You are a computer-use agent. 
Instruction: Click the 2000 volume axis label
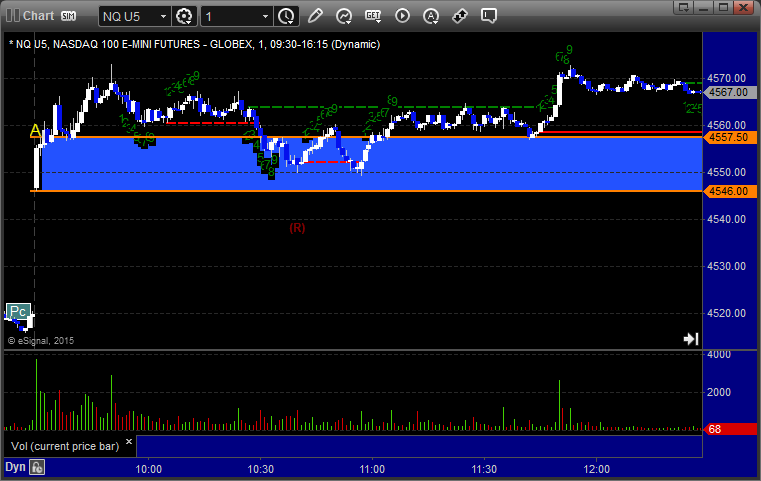tap(719, 392)
